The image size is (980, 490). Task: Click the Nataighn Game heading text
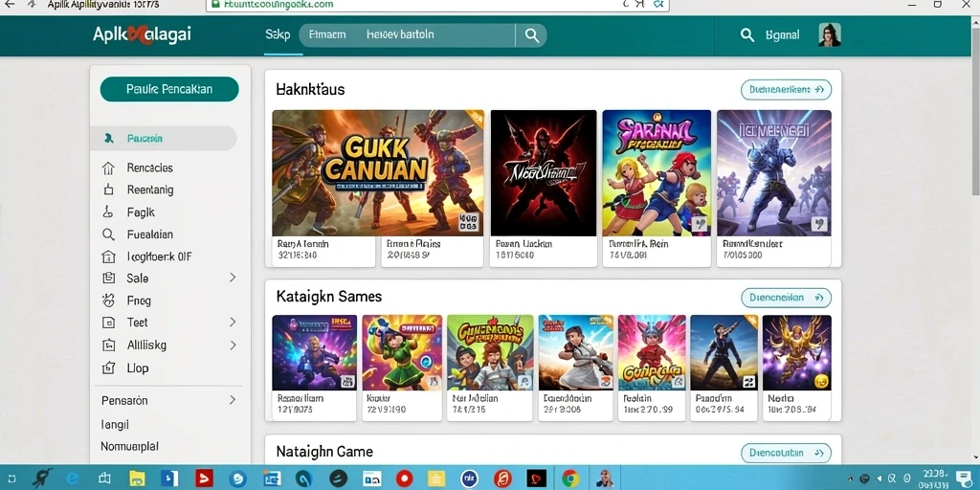[x=324, y=452]
